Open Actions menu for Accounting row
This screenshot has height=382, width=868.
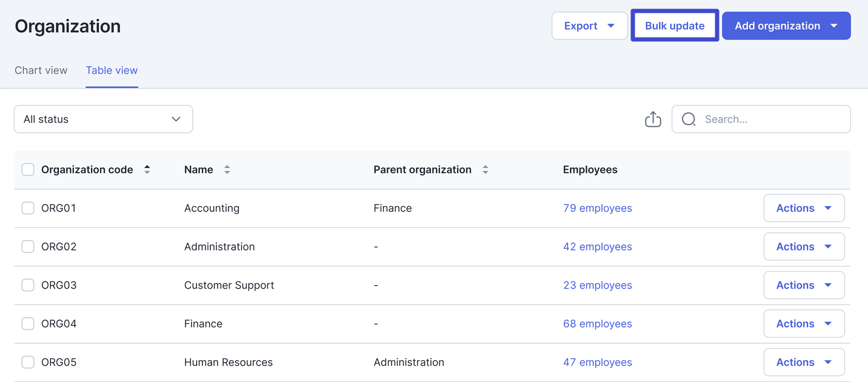click(x=804, y=208)
